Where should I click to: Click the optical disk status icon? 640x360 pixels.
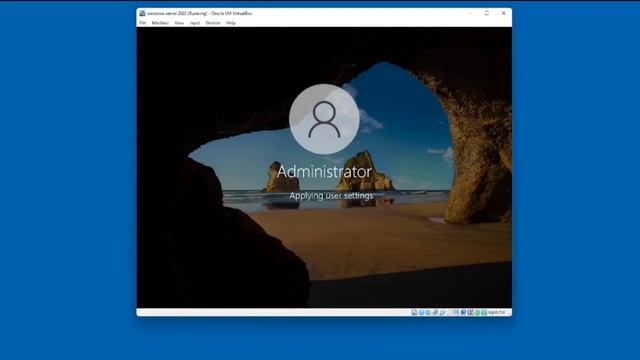pyautogui.click(x=422, y=312)
